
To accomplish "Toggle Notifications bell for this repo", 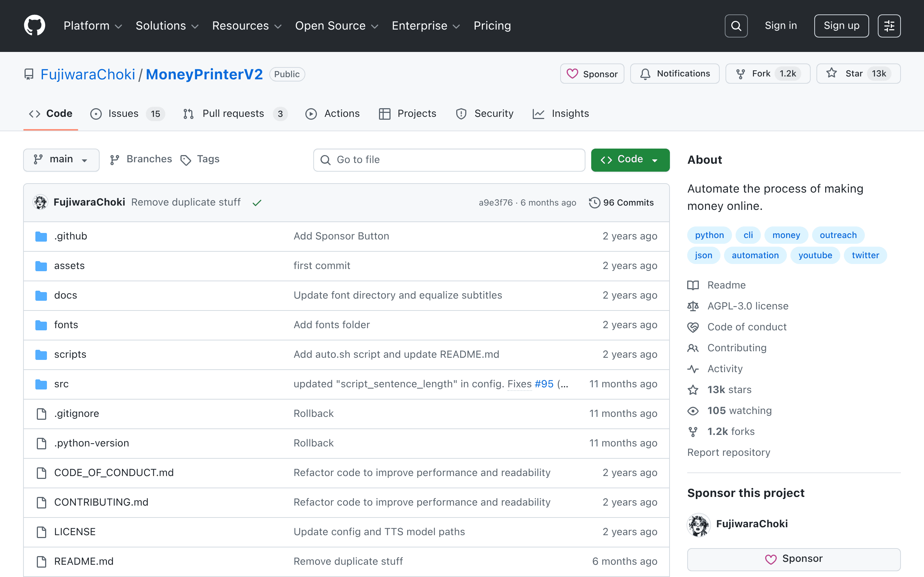I will [x=675, y=74].
